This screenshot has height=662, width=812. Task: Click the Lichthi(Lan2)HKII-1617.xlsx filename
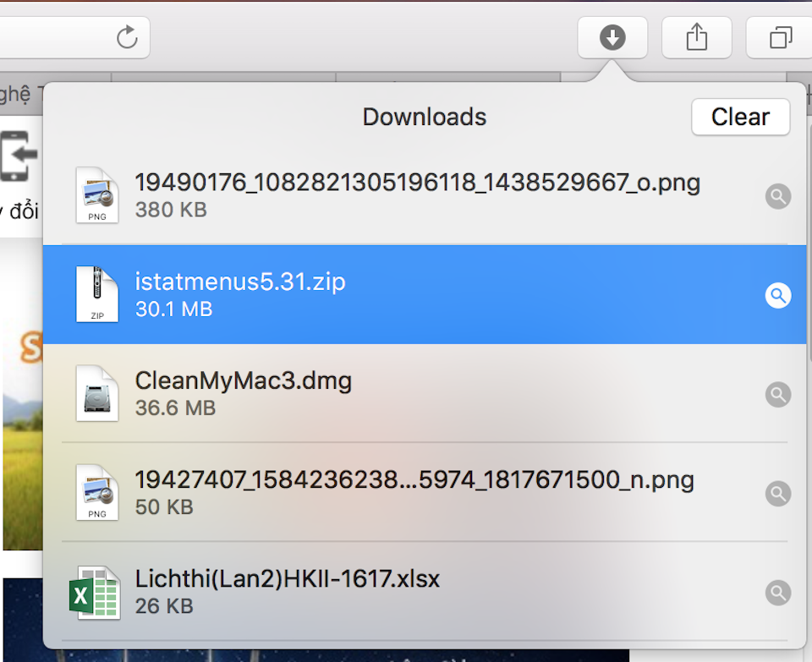click(x=288, y=580)
